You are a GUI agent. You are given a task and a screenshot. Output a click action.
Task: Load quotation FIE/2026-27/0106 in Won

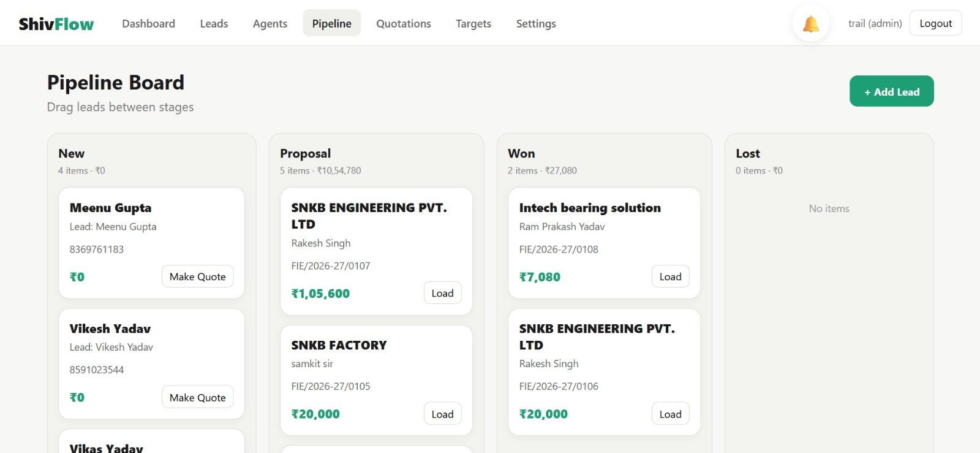coord(670,414)
